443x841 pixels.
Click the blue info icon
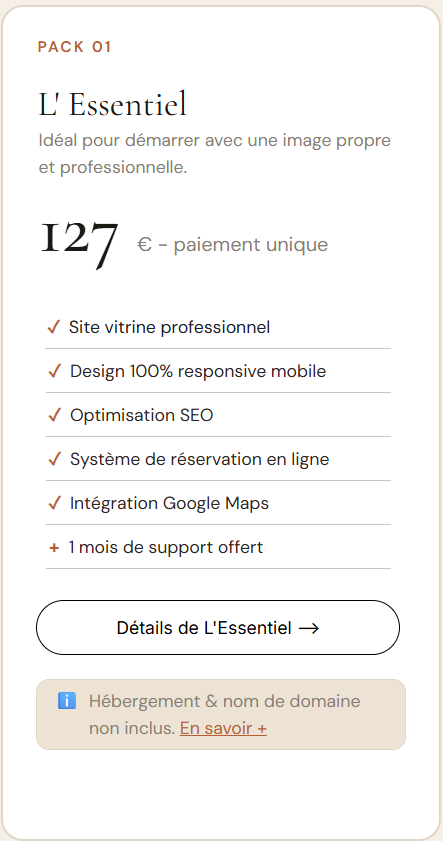(x=67, y=700)
